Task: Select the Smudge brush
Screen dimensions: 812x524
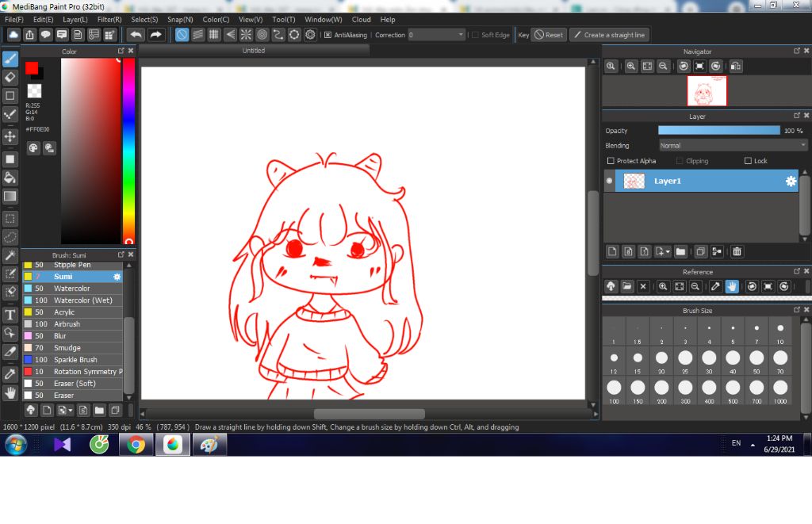Action: (x=72, y=348)
